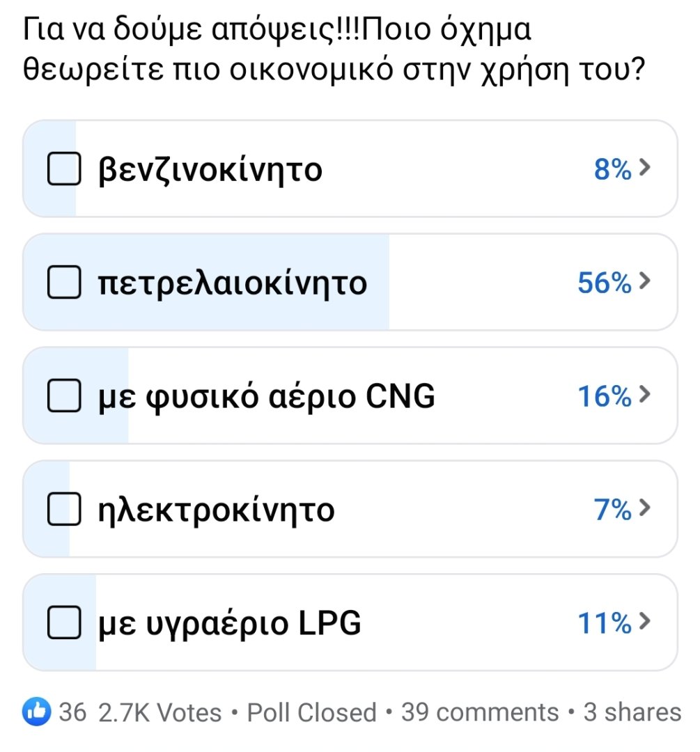Click the chevron next to 16%
The height and width of the screenshot is (752, 700).
coord(645,395)
